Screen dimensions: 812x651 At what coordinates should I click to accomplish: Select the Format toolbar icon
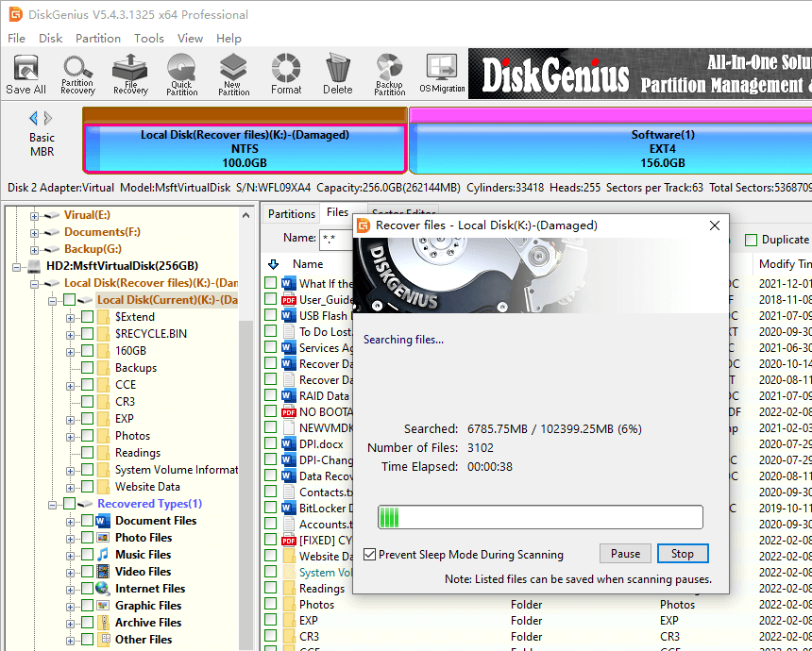pos(286,74)
